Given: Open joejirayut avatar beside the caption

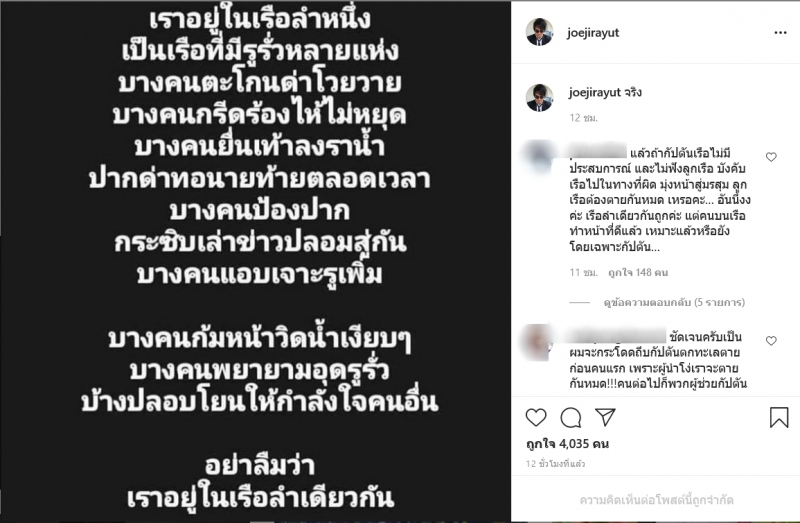Looking at the screenshot, I should click(540, 97).
